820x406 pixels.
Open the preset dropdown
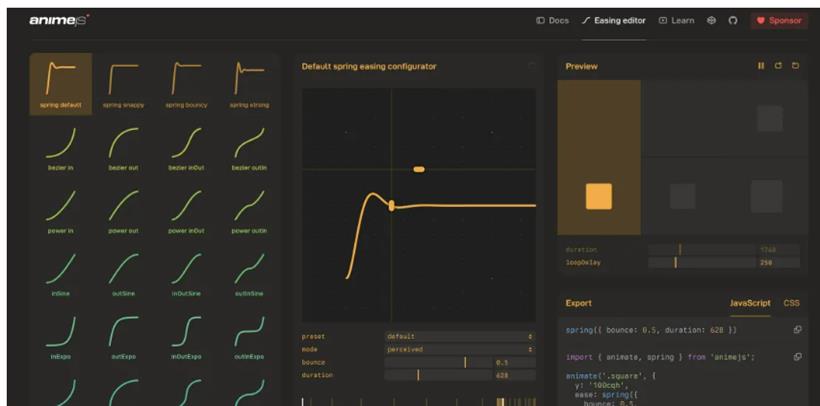[x=460, y=336]
